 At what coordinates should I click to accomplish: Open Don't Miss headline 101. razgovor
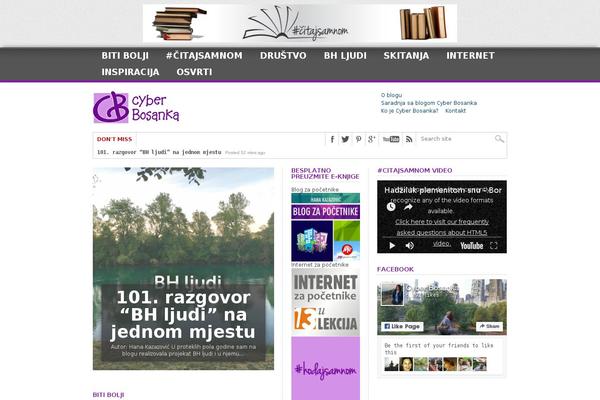159,152
